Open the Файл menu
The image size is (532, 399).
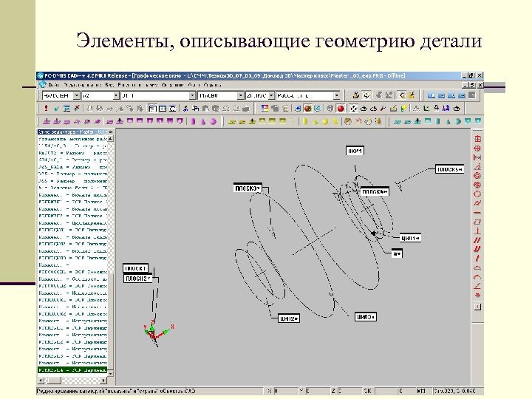53,85
